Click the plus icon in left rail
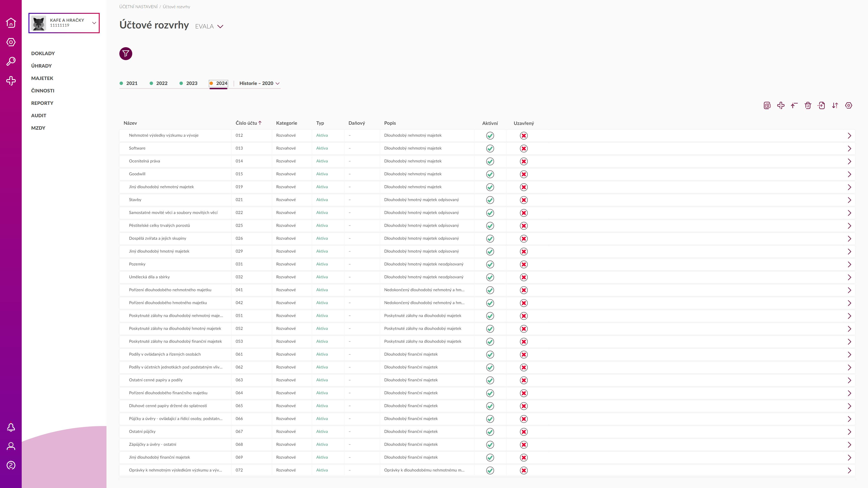 point(11,80)
